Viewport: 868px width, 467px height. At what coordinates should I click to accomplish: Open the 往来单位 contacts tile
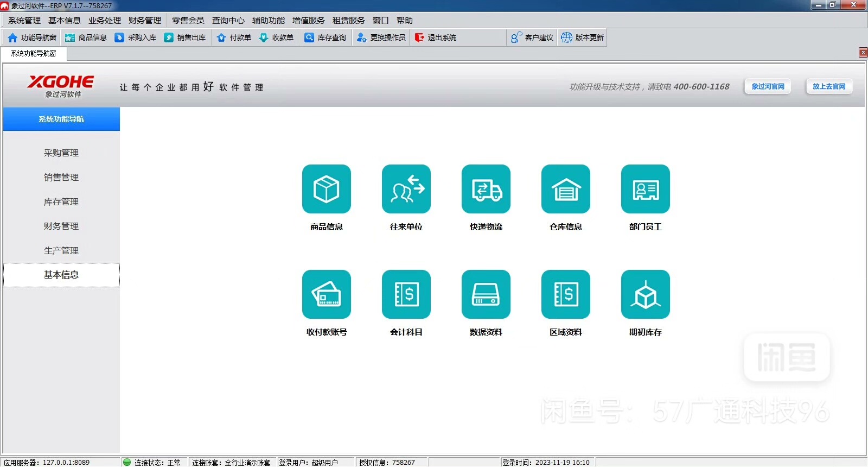(406, 189)
